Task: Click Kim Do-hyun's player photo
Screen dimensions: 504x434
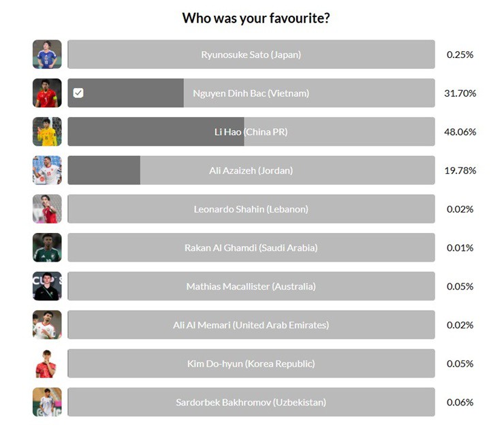Action: [x=47, y=363]
